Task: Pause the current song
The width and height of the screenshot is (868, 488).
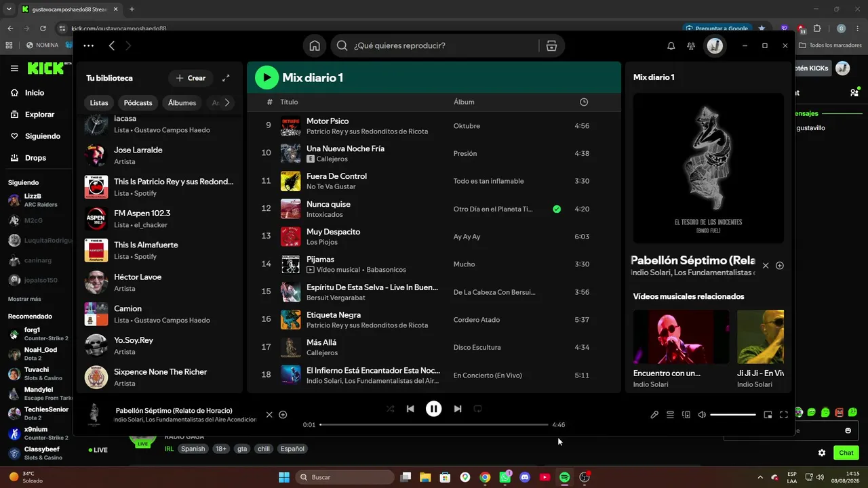Action: click(x=433, y=409)
